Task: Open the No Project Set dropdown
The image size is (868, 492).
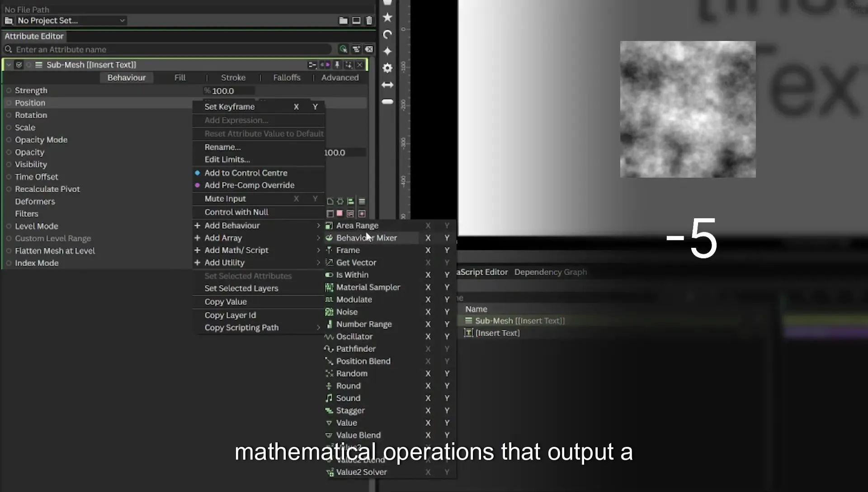Action: tap(71, 20)
